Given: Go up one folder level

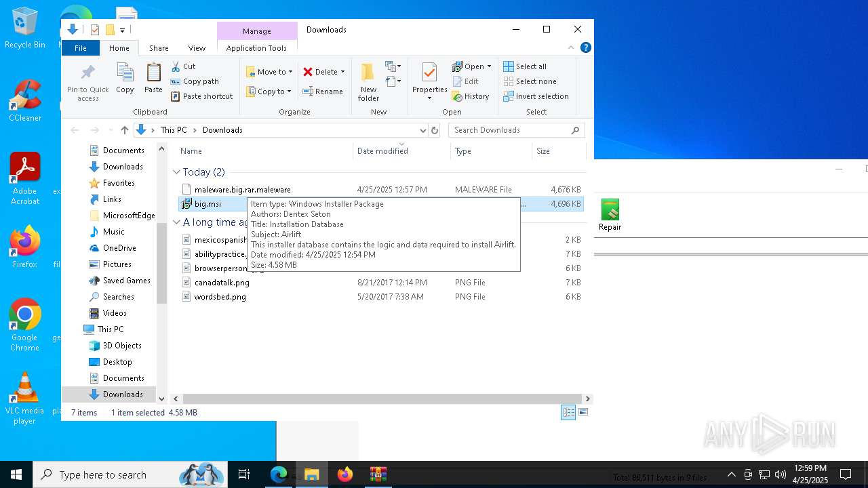Looking at the screenshot, I should (125, 130).
